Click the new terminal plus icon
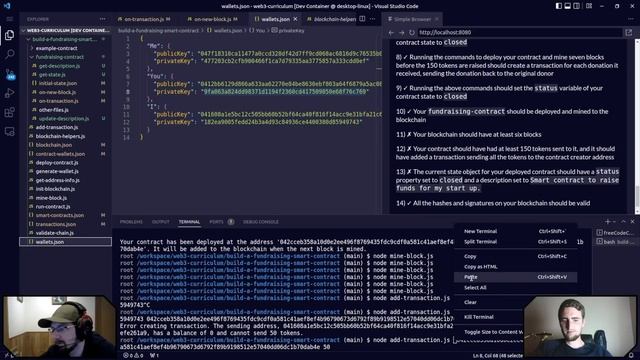 pos(607,221)
